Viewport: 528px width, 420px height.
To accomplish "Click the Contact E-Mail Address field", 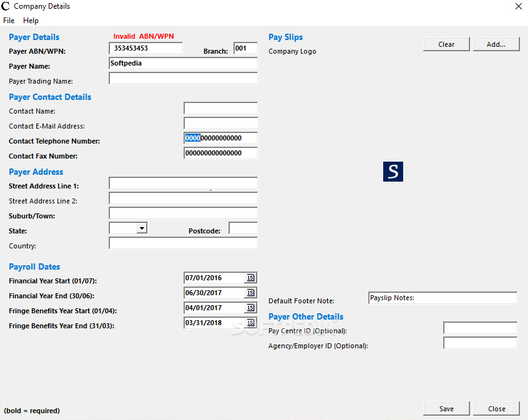I will (x=220, y=123).
